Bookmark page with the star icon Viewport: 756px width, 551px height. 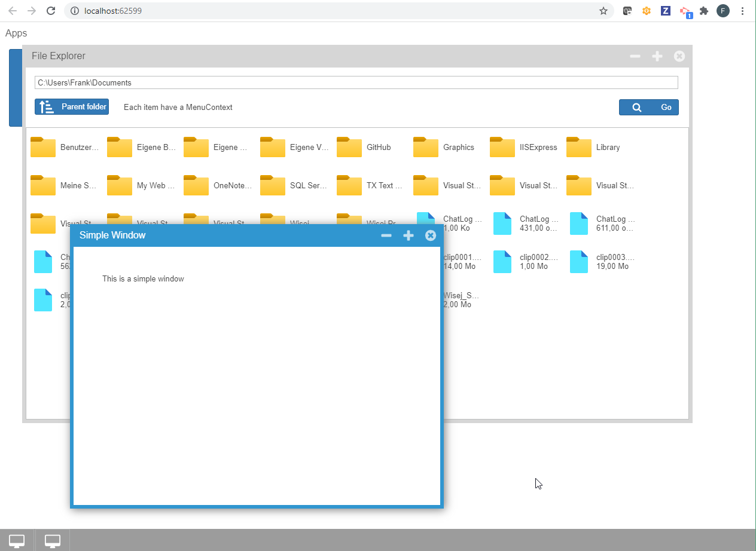coord(603,11)
